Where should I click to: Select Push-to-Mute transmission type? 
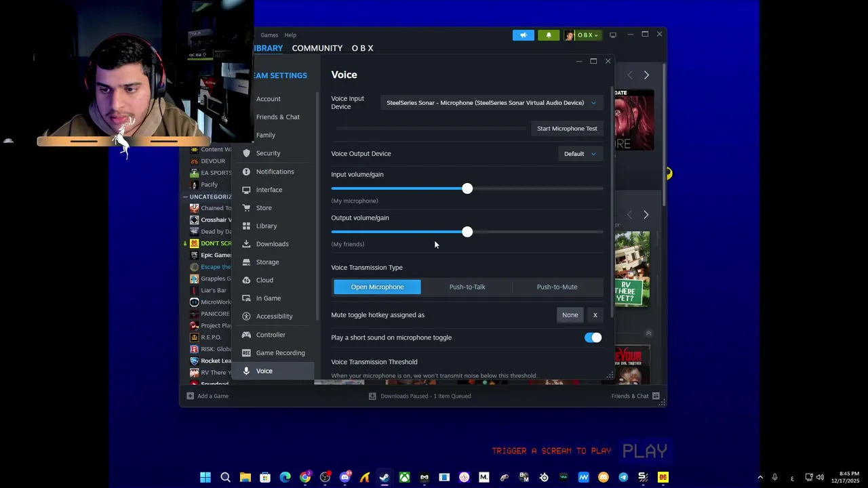(557, 287)
